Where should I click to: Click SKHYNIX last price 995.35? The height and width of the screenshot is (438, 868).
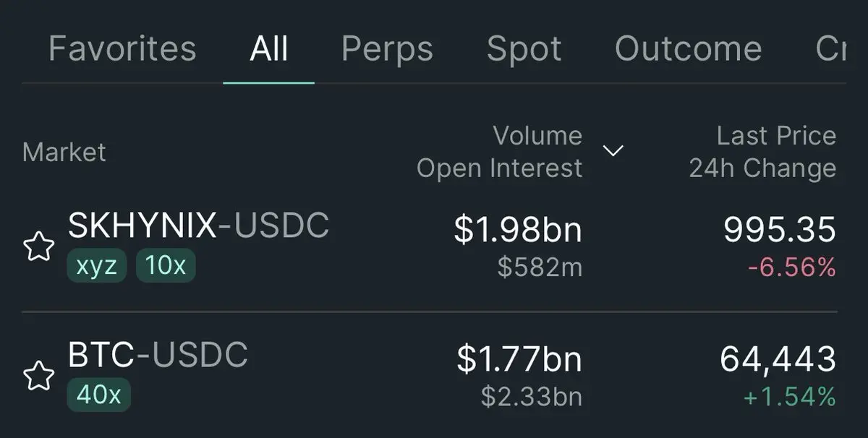[780, 230]
